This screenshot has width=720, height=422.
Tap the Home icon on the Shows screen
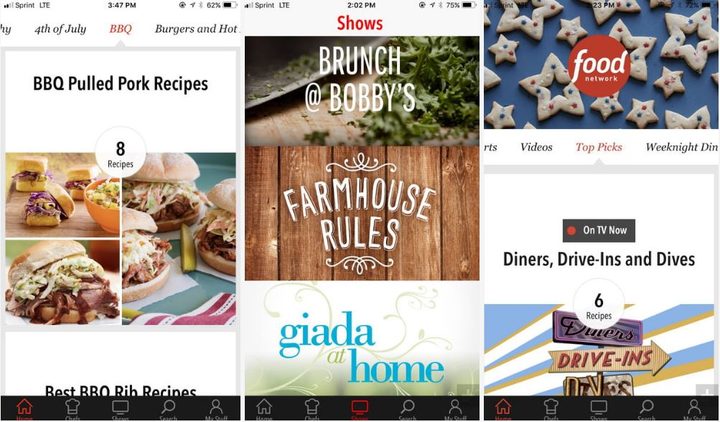point(264,407)
